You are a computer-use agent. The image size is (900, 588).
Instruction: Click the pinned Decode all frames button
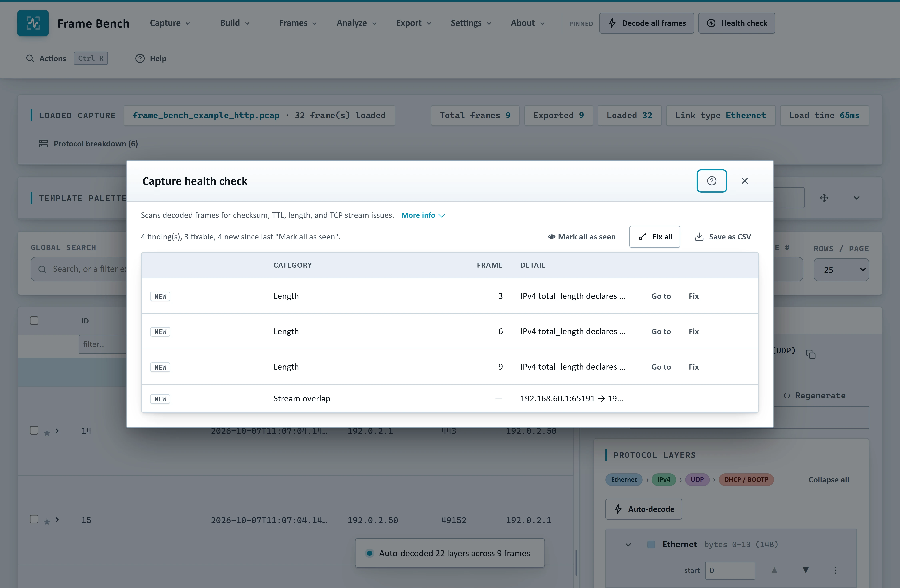(x=647, y=23)
